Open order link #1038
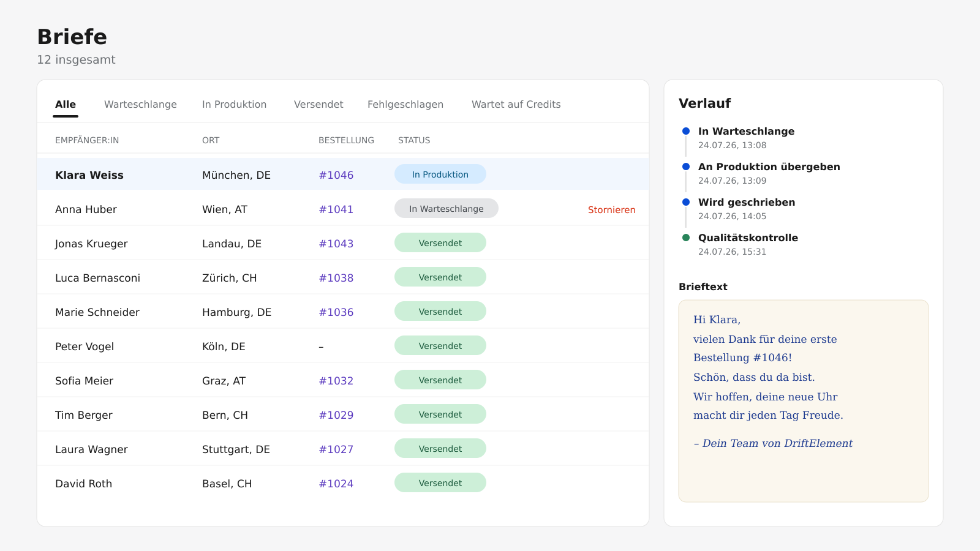Screen dimensions: 980x551 tap(336, 278)
